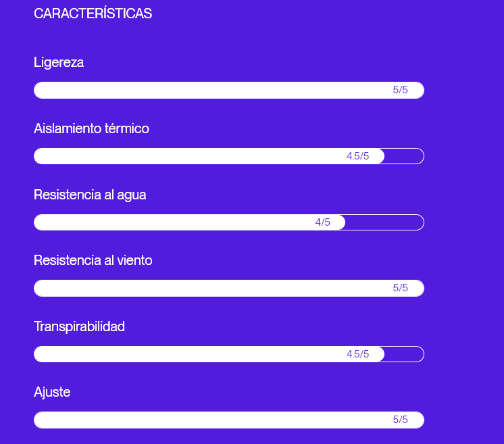Click the 5/5 value for Ajuste

coord(401,420)
